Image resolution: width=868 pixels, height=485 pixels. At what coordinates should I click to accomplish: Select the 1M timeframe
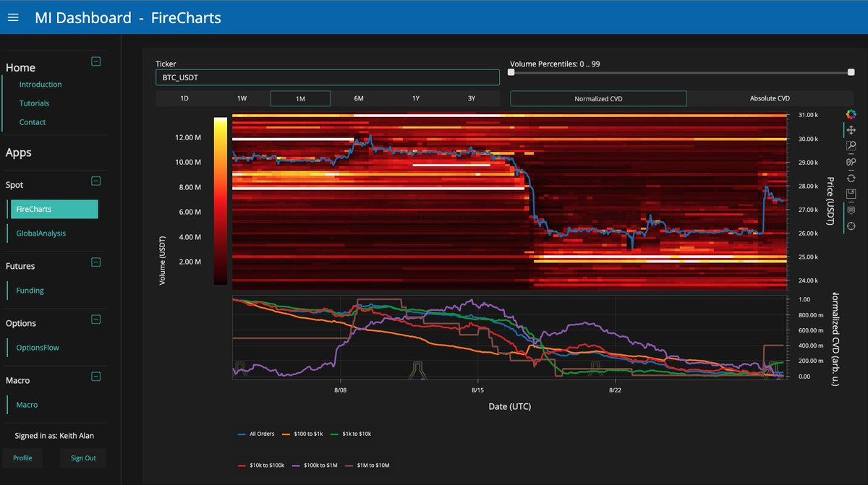(x=300, y=98)
